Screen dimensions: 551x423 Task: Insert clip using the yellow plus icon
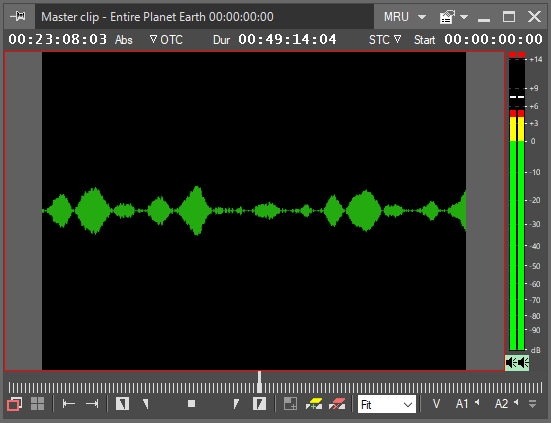[314, 404]
